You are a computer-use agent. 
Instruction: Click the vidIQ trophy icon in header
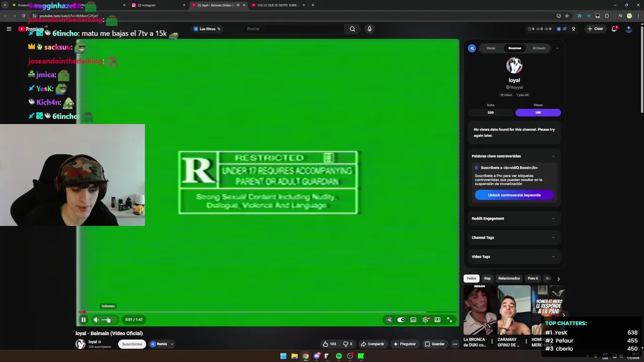(x=574, y=29)
